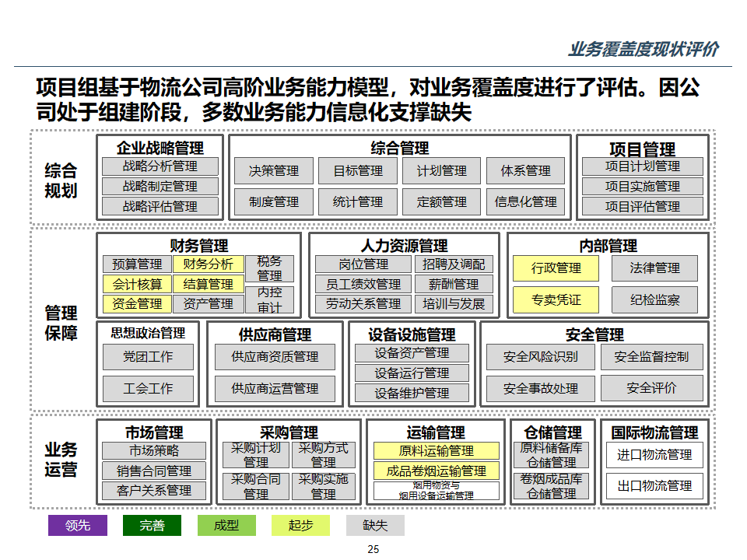Click the 原料储备库仓储管理 box
Screen dimensions: 747x560
[551, 455]
